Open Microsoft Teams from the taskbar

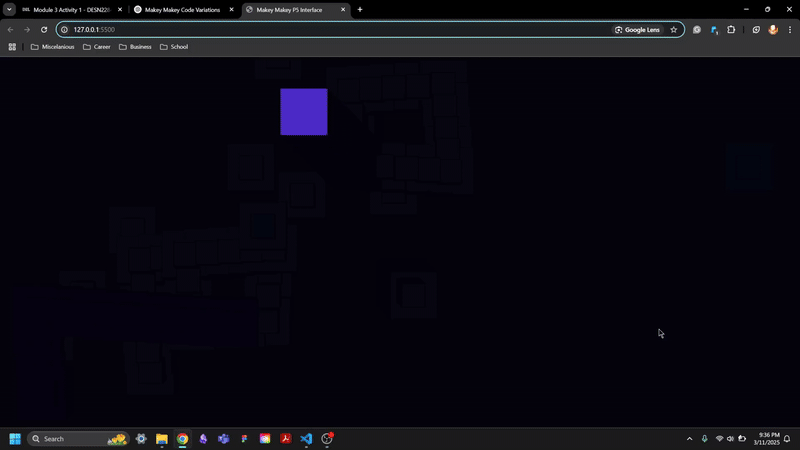pos(223,439)
